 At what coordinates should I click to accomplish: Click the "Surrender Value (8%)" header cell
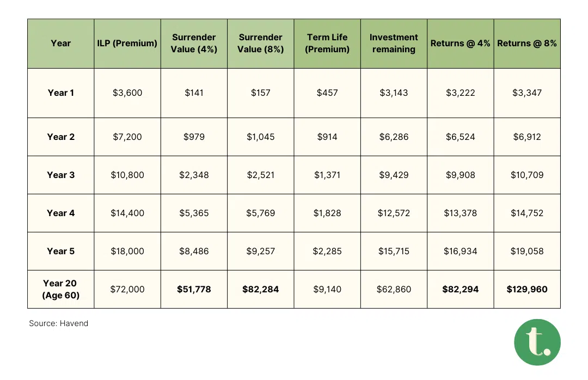[261, 44]
